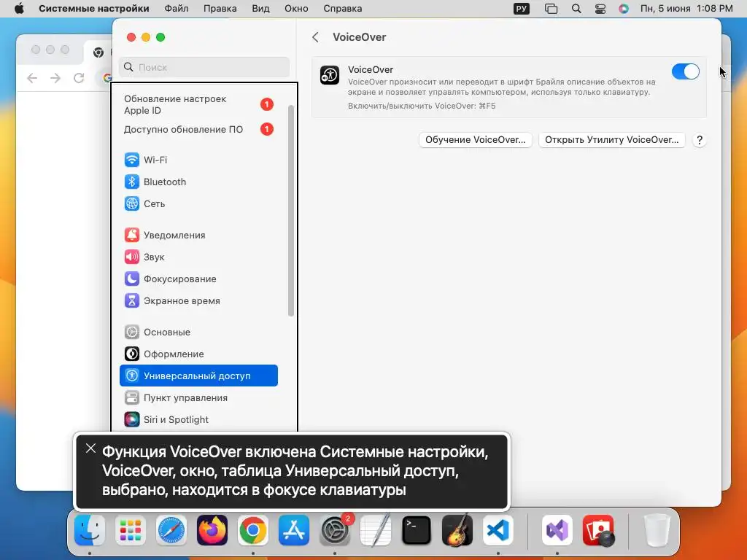Launch GarageBand from the Dock

(457, 530)
